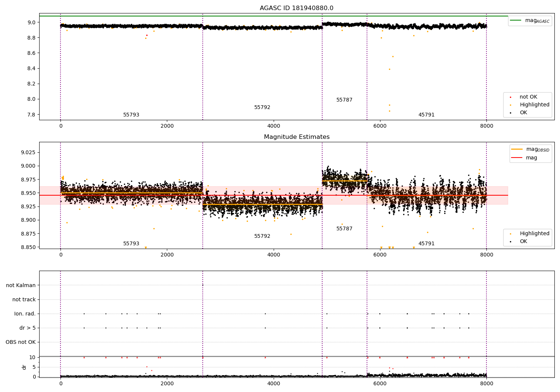The height and width of the screenshot is (392, 560).
Task: Click x-axis tick 4000 of top plot
Action: tap(274, 126)
